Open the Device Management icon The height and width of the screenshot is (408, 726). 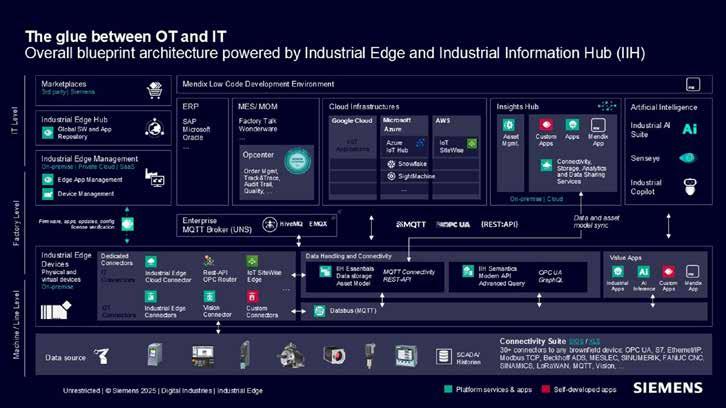coord(48,194)
